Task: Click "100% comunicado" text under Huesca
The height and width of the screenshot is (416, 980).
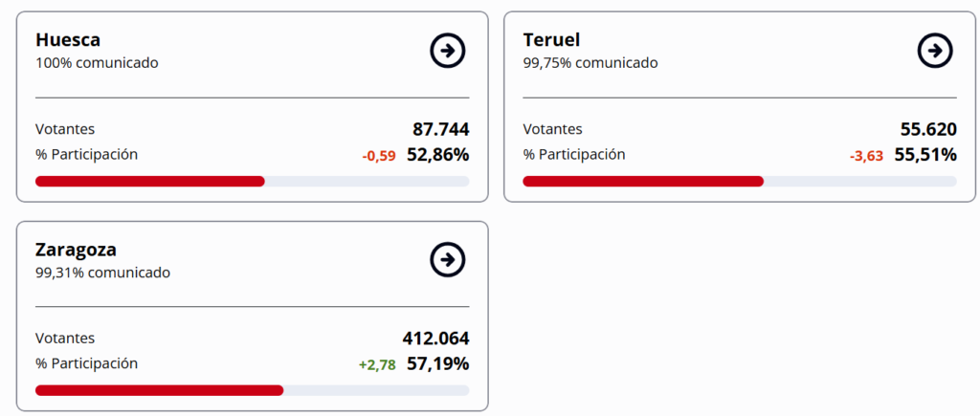Action: 97,63
